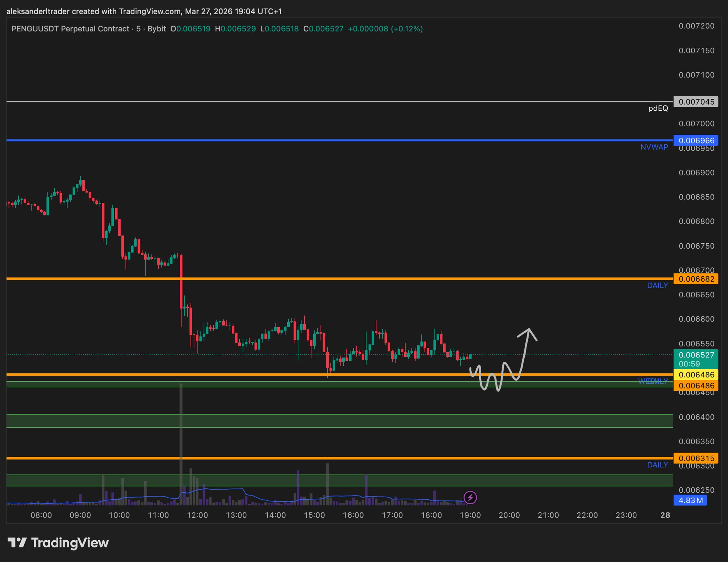Click the orange 0.006682 price tag
This screenshot has height=562, width=728.
click(x=696, y=279)
